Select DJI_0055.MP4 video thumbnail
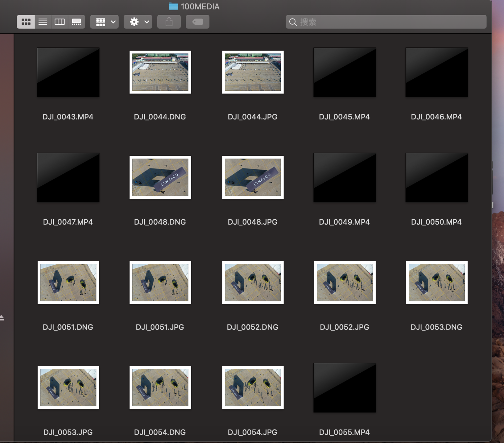This screenshot has width=504, height=443. click(345, 388)
